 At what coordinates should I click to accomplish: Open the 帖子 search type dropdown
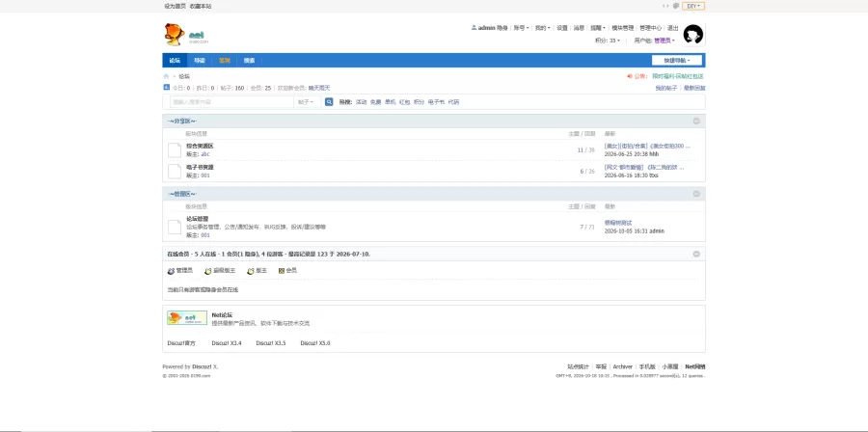[306, 102]
